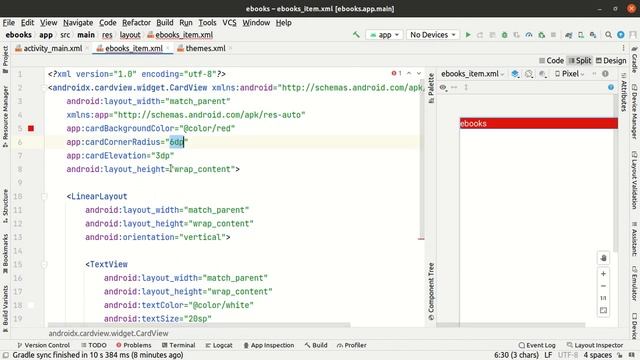This screenshot has width=640, height=360.
Task: Switch editor to Code view
Action: 551,60
